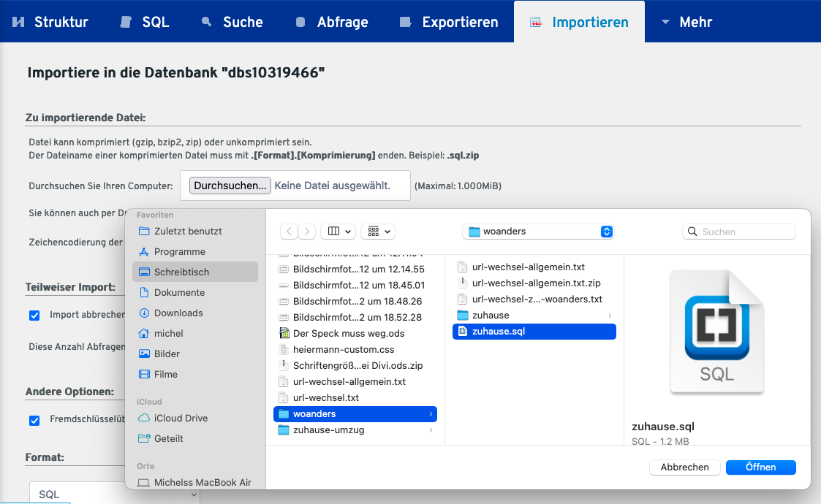
Task: Click the forward navigation arrow in file dialog
Action: [x=308, y=232]
